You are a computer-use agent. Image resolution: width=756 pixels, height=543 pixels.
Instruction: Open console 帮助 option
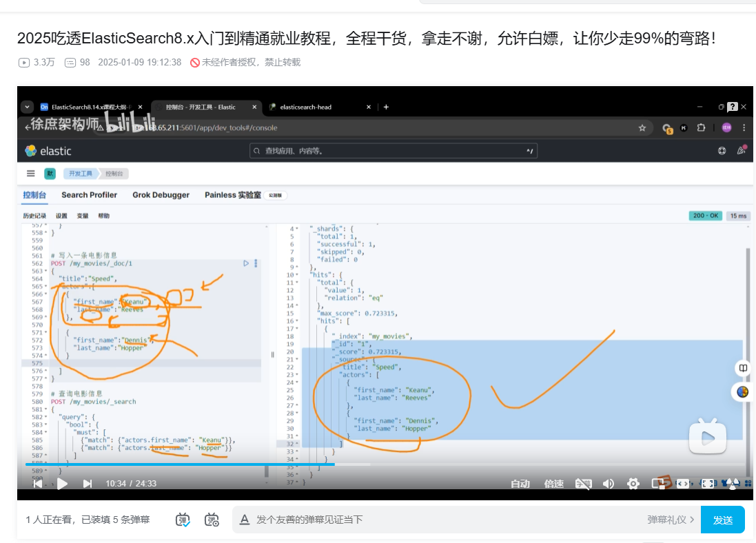pyautogui.click(x=103, y=216)
